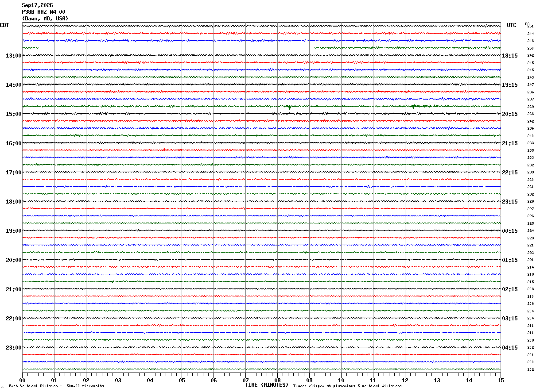The image size is (536, 392).
Task: Click the 04:15 UTC time label
Action: [509, 347]
